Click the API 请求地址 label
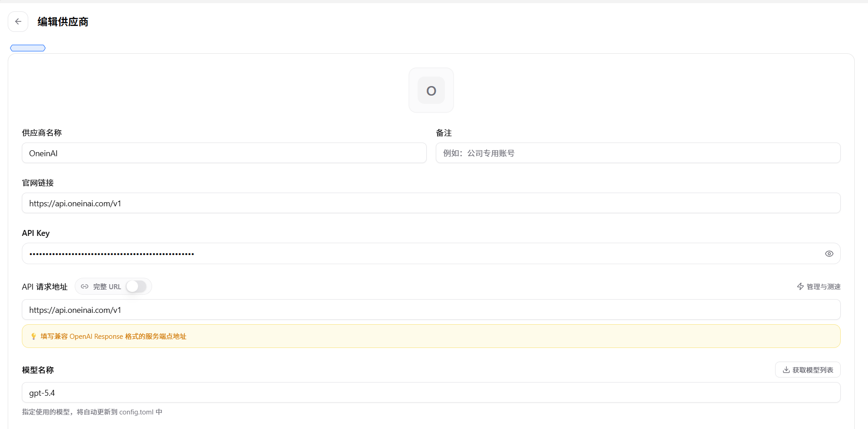 [x=45, y=287]
